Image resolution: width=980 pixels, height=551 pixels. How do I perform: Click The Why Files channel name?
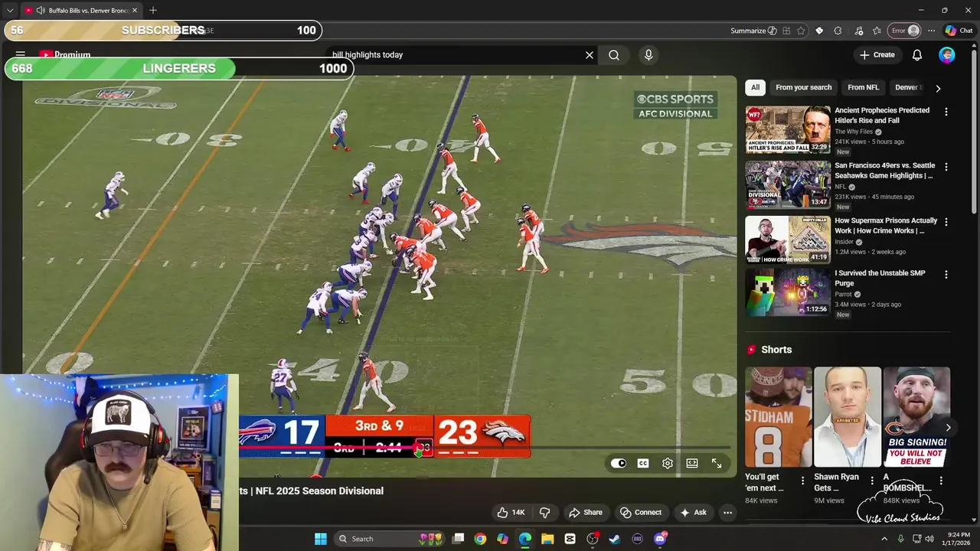coord(854,132)
